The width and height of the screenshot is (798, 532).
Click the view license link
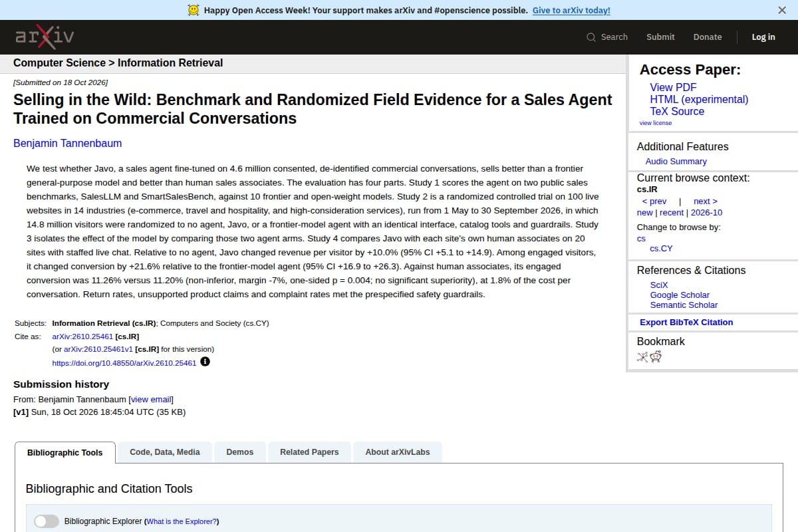pyautogui.click(x=656, y=123)
